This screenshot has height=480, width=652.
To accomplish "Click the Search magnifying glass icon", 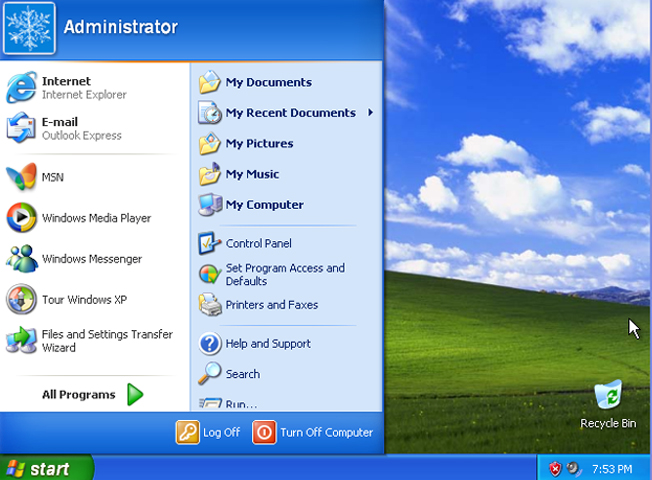I will click(x=209, y=373).
